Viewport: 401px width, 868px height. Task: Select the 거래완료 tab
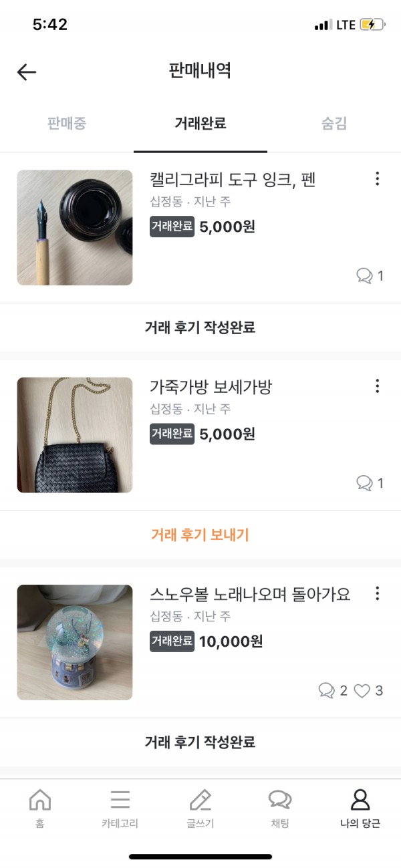200,124
